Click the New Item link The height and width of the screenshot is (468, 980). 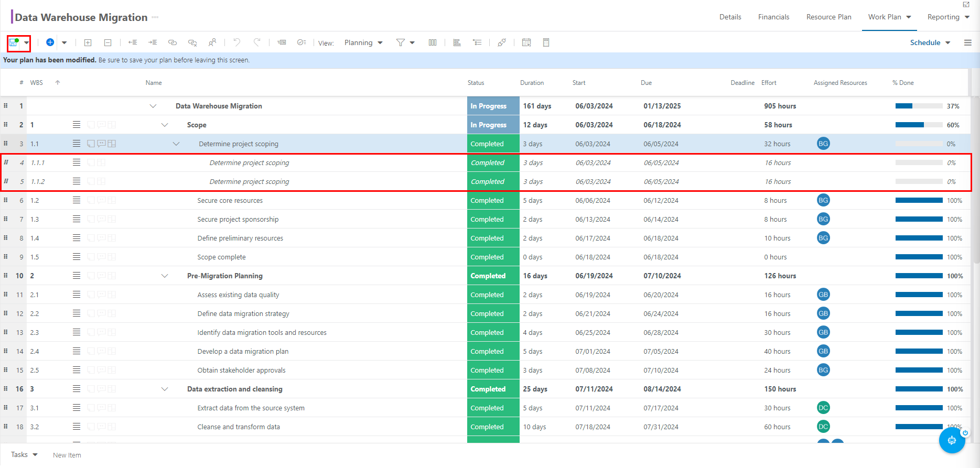point(67,455)
